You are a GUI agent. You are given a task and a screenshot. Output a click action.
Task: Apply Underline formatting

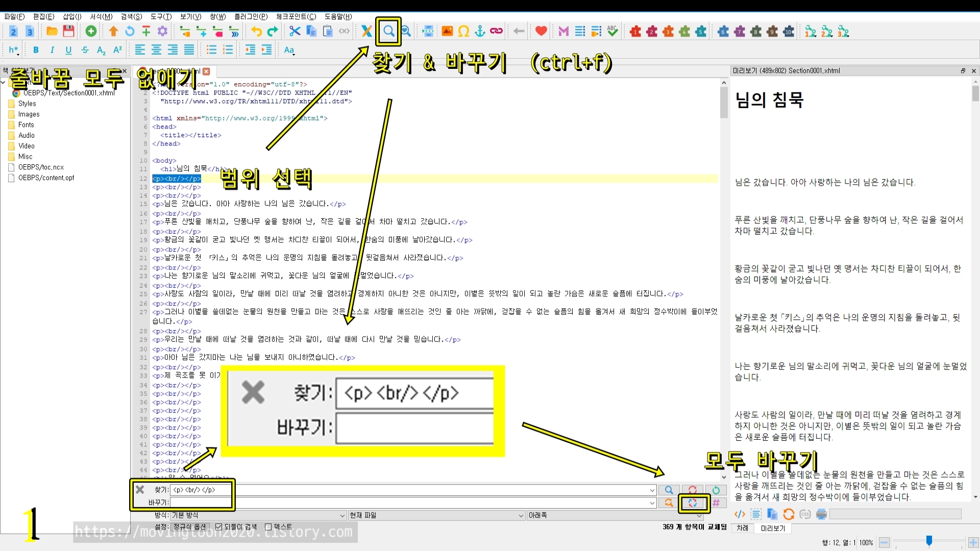tap(68, 50)
